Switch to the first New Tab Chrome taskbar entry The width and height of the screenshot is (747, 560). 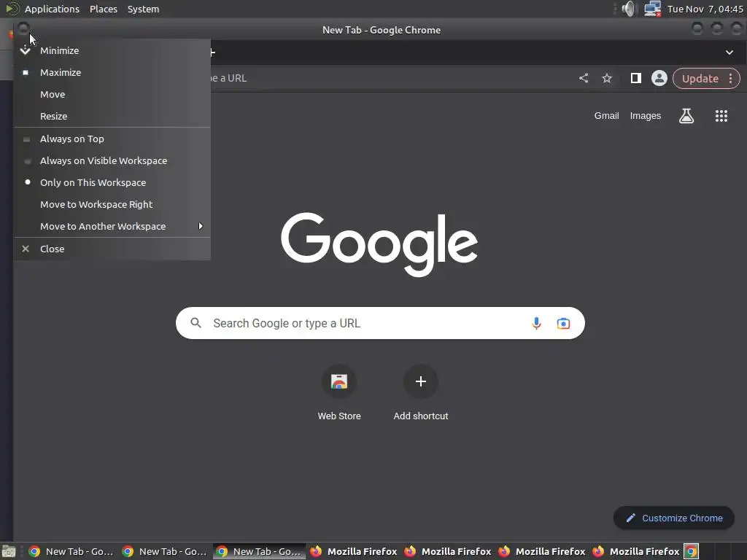71,551
